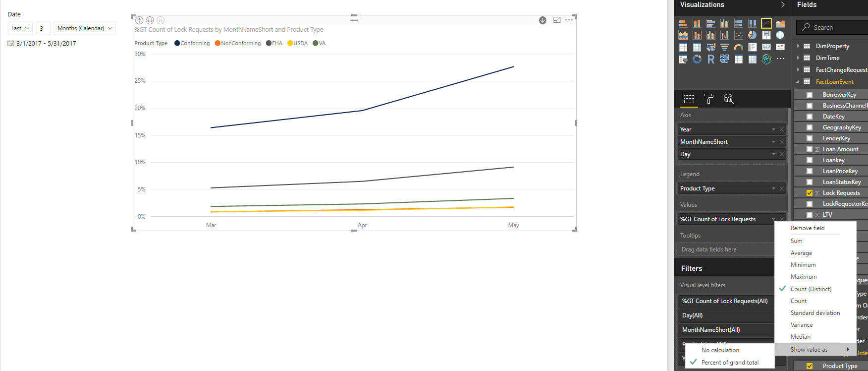Select the line chart visualization icon
This screenshot has height=371, width=868.
pos(766,23)
